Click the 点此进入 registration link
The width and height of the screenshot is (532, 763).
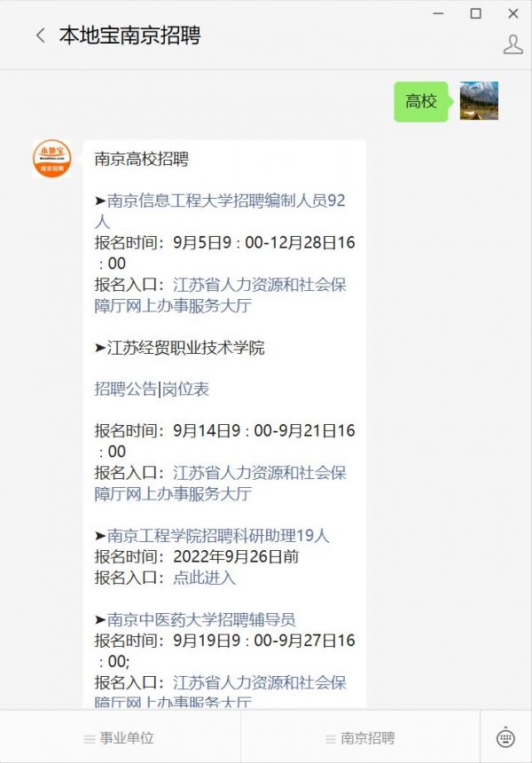204,577
